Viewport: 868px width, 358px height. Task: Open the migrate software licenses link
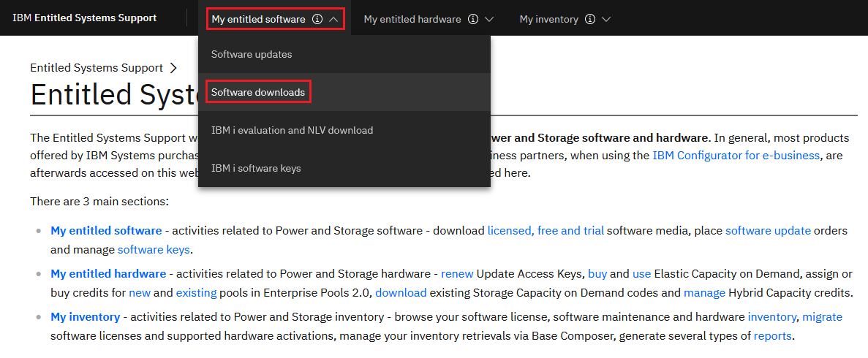click(x=822, y=317)
